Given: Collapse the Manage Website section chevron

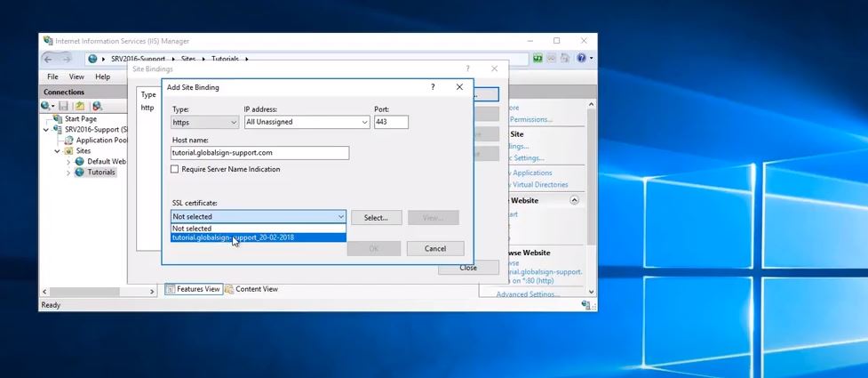Looking at the screenshot, I should [574, 201].
